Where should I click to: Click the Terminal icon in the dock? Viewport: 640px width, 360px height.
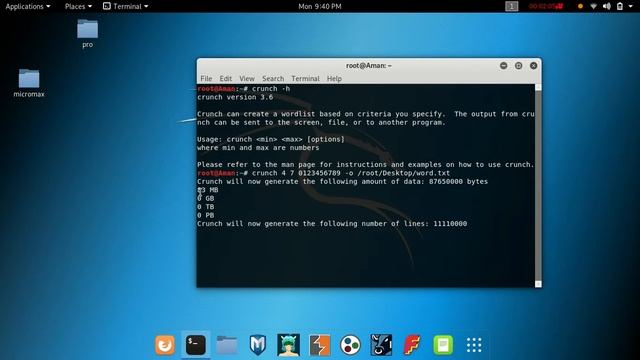pyautogui.click(x=196, y=345)
